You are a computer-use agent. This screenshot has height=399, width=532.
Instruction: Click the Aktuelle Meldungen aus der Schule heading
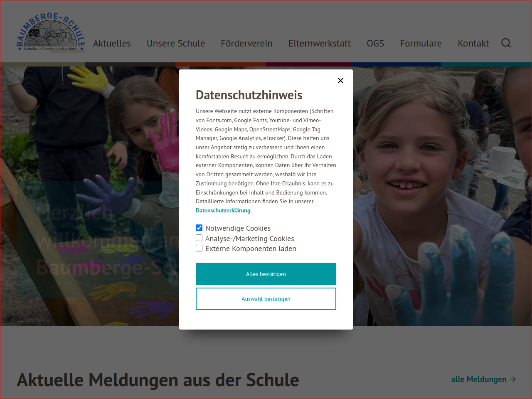coord(158,380)
